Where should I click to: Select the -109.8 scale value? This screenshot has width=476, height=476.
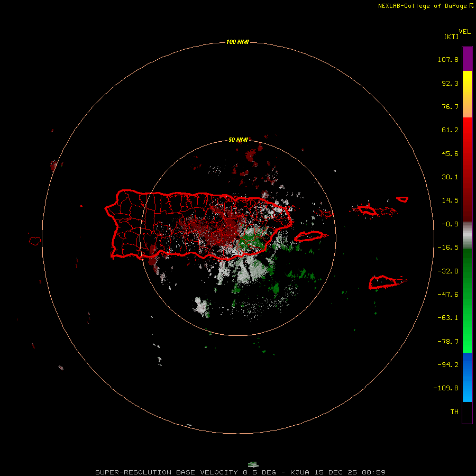tap(446, 388)
